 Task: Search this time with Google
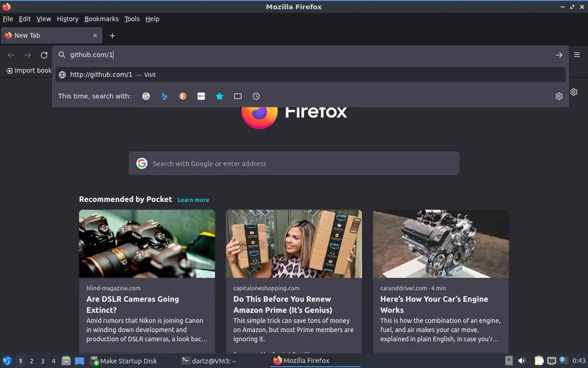146,96
